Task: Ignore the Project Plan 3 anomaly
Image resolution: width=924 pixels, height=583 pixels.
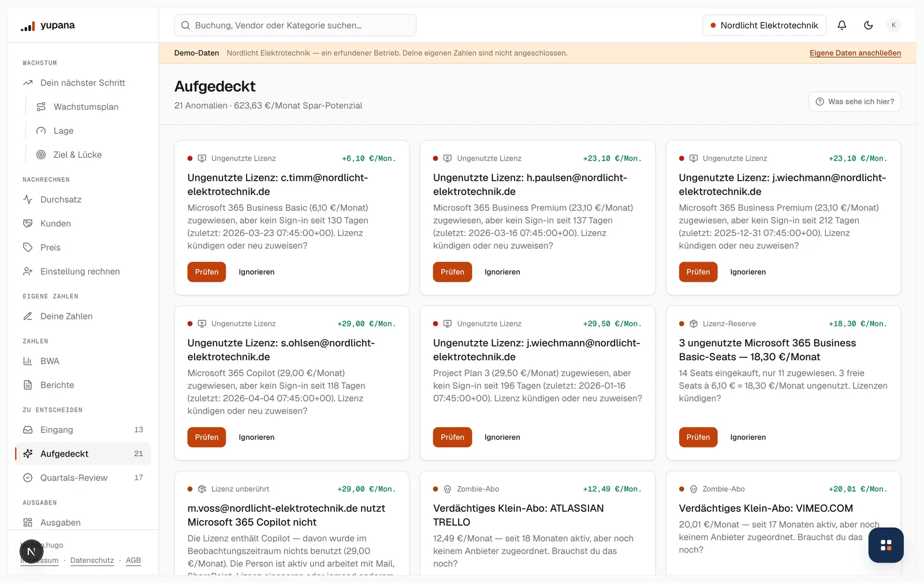Action: 502,438
